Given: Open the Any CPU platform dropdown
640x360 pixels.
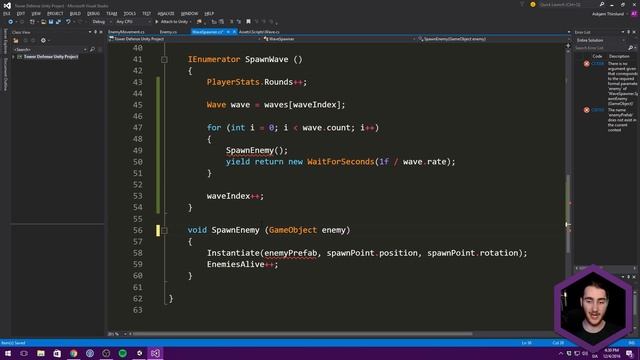Looking at the screenshot, I should click(x=132, y=22).
